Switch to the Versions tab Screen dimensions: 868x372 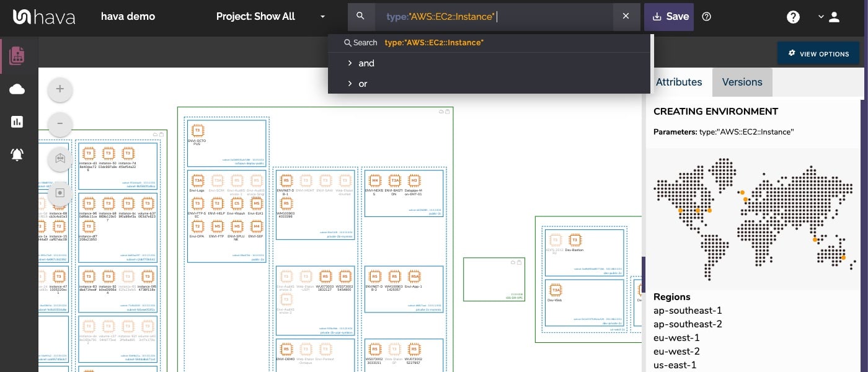click(742, 82)
